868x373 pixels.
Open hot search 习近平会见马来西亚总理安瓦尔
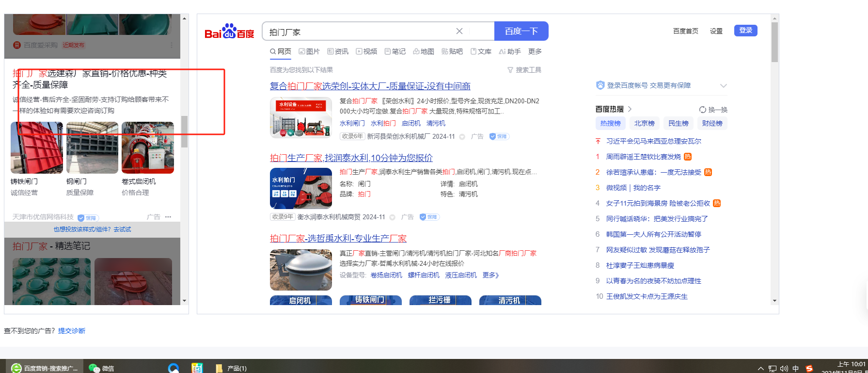[654, 141]
